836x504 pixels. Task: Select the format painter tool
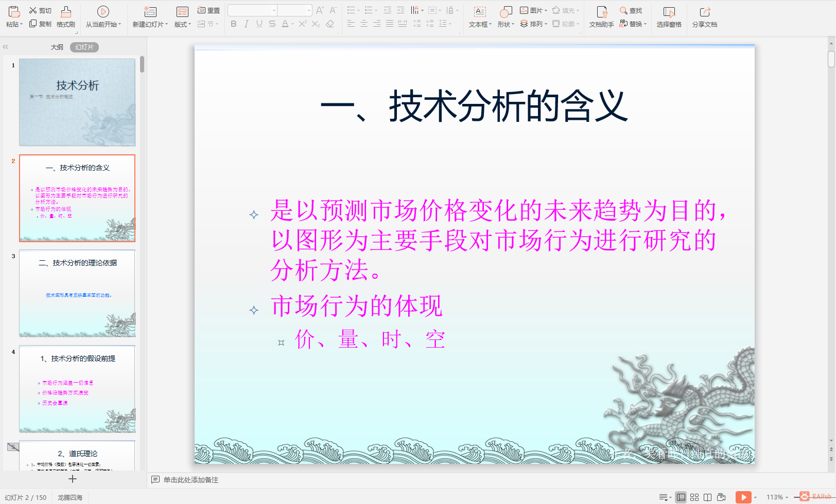65,15
